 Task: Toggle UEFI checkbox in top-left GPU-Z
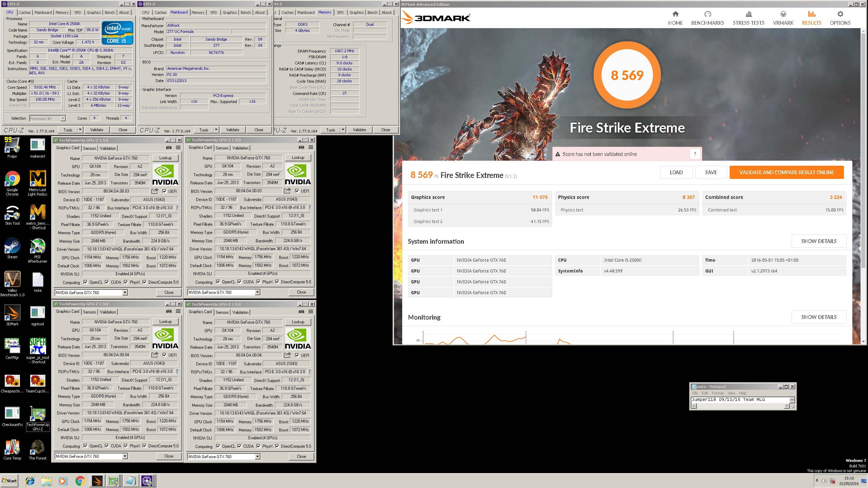164,191
